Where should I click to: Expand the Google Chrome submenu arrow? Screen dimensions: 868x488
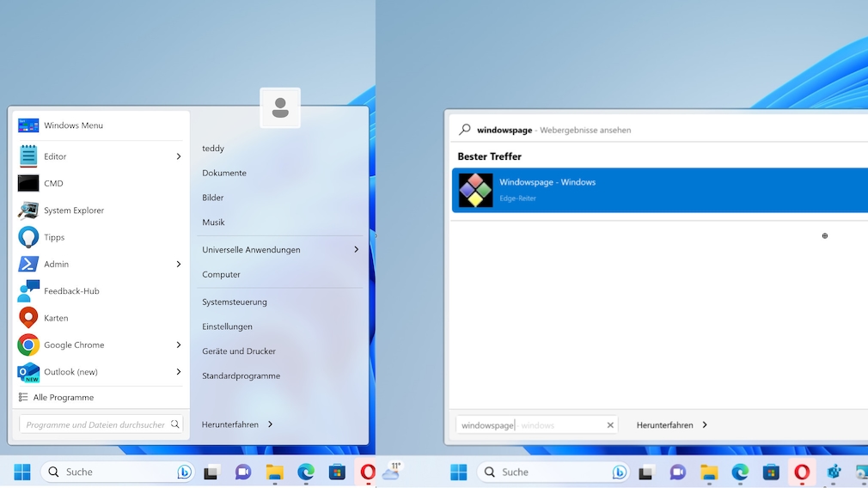tap(179, 345)
